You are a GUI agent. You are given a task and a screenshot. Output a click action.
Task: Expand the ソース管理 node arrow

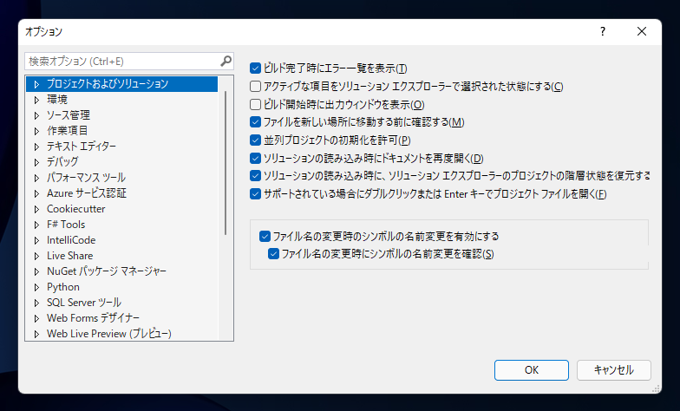36,115
